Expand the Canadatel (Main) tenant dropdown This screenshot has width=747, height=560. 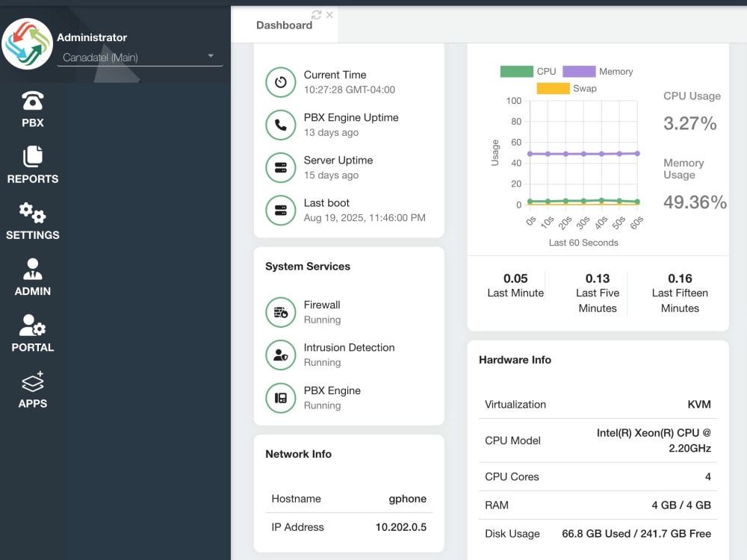(x=140, y=57)
